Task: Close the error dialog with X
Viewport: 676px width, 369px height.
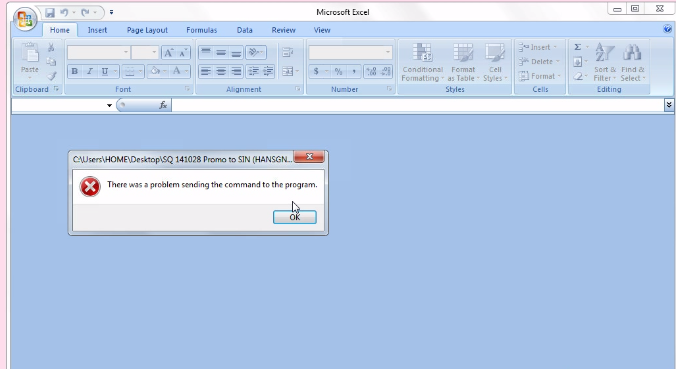Action: click(309, 156)
